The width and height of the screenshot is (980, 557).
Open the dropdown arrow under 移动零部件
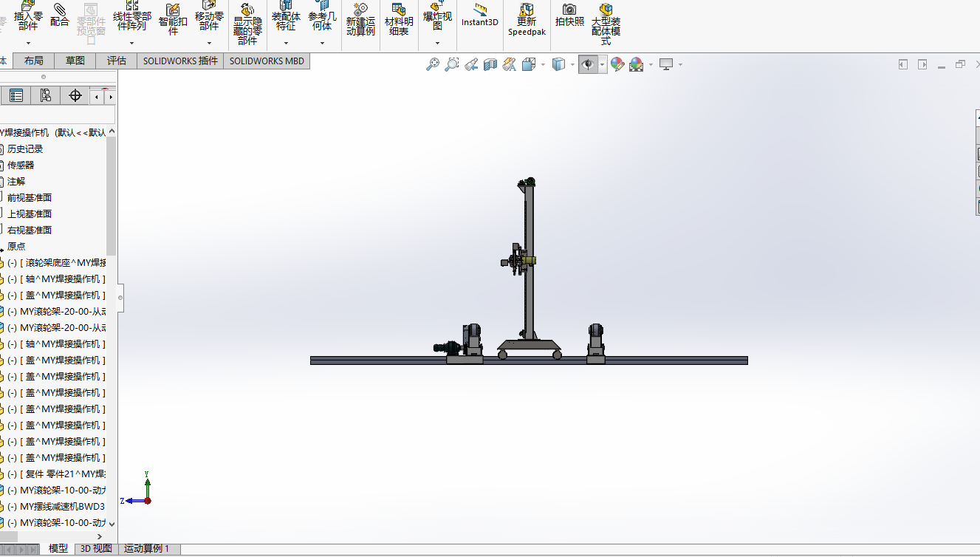tap(209, 43)
